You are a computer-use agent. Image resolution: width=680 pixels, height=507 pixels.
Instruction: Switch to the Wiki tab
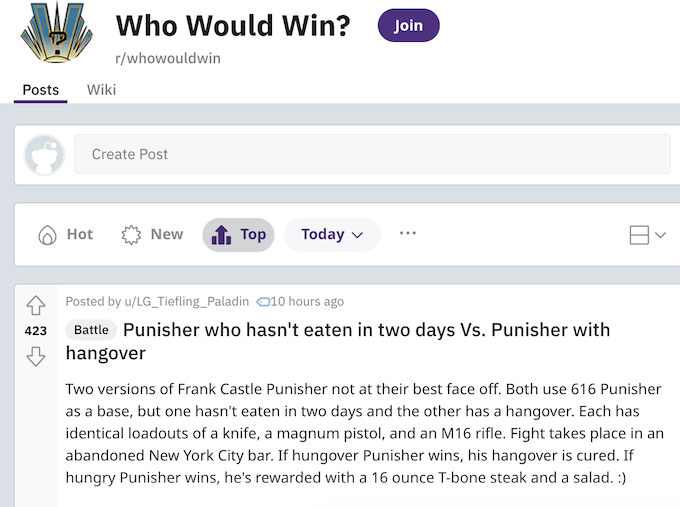tap(101, 90)
